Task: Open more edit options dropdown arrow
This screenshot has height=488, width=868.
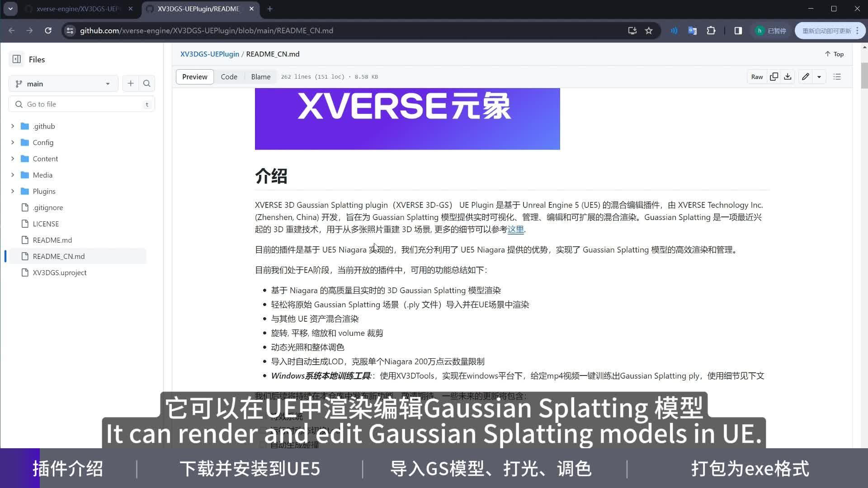Action: point(819,76)
